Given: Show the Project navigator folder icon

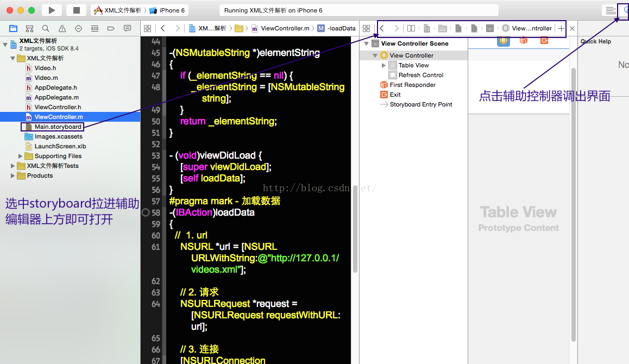Looking at the screenshot, I should 13,28.
